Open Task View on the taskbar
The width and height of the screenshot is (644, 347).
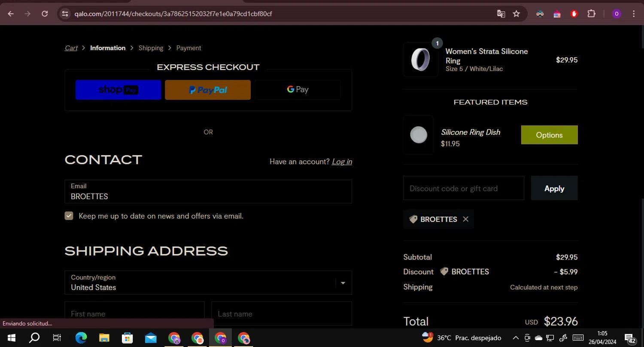pyautogui.click(x=57, y=338)
